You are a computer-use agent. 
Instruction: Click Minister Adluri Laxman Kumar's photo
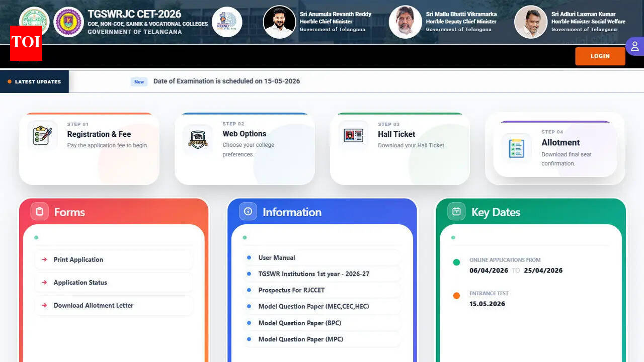[531, 22]
